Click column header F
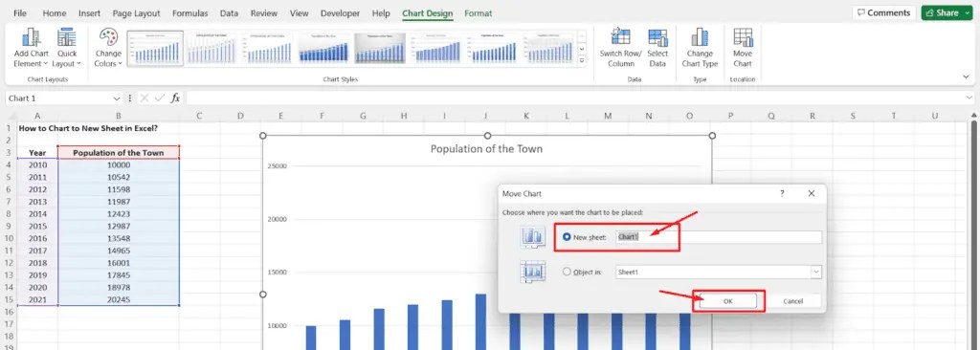The width and height of the screenshot is (980, 350). click(x=322, y=116)
